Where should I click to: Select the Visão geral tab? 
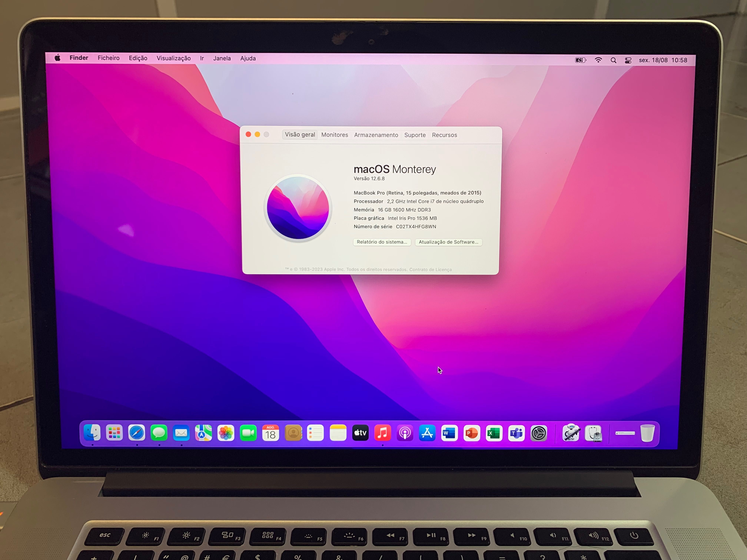pos(300,135)
